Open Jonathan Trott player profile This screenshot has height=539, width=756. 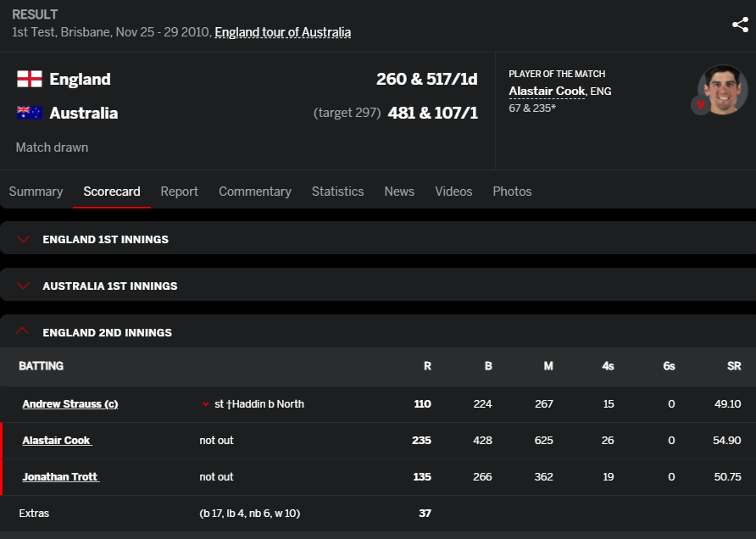[61, 477]
